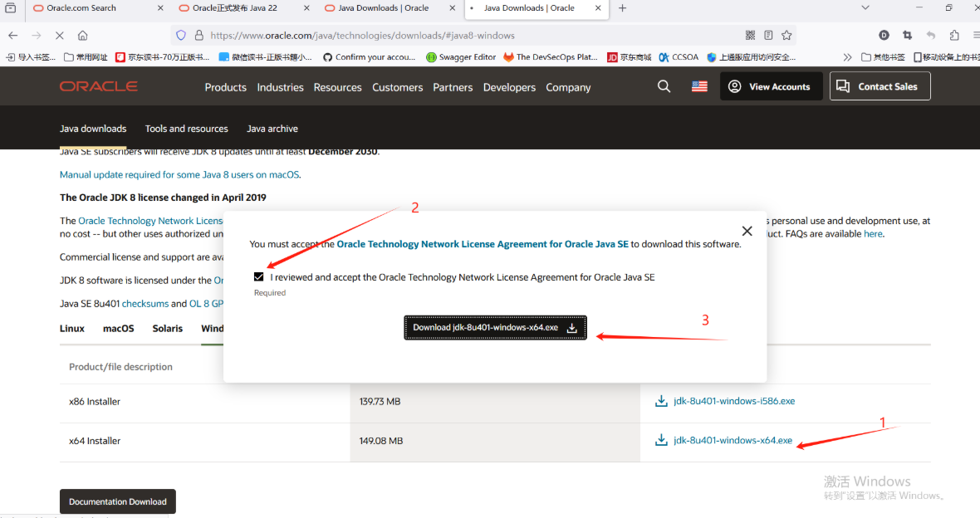Click the tab manager icon at top-left
980x518 pixels.
tap(11, 8)
